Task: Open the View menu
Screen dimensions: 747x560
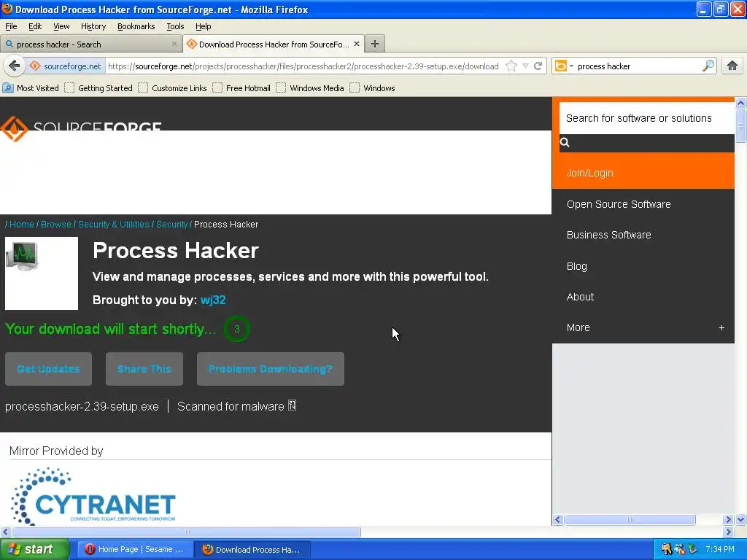Action: tap(61, 26)
